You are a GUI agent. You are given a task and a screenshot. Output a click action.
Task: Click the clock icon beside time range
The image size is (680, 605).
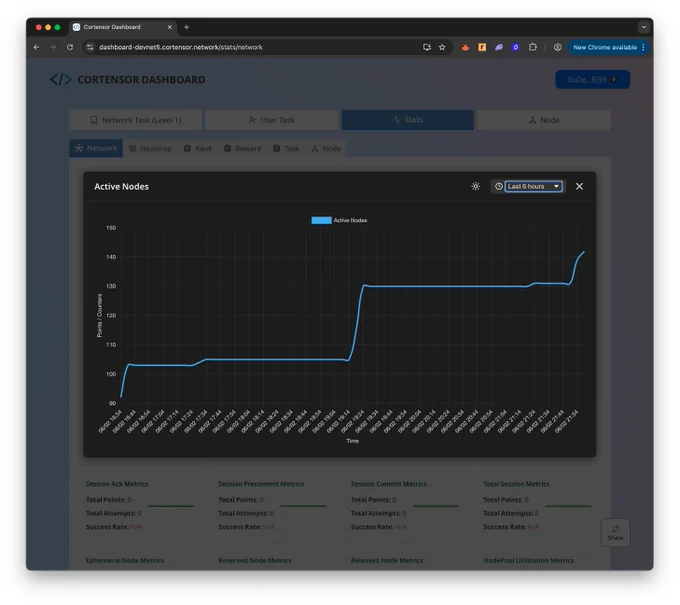(x=499, y=186)
